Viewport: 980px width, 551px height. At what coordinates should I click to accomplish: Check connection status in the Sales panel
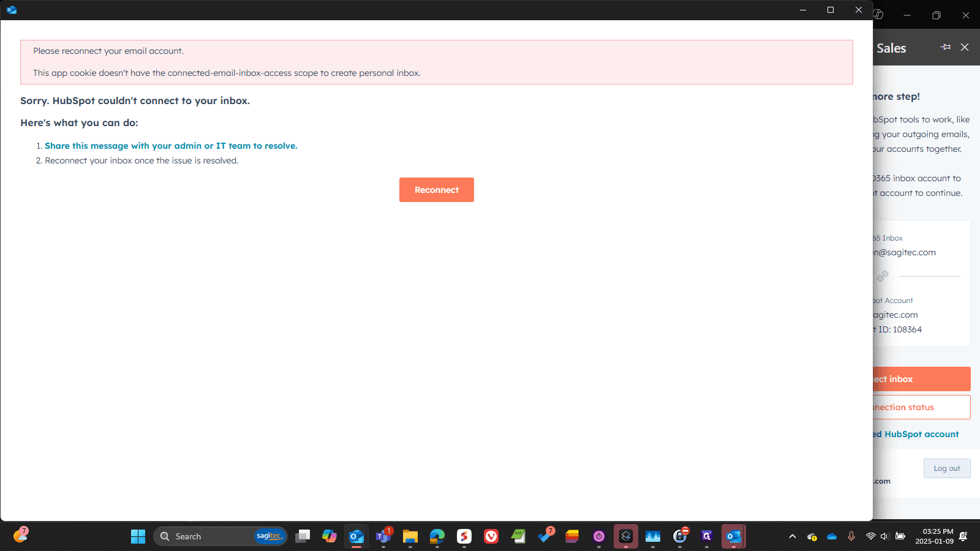pyautogui.click(x=922, y=407)
